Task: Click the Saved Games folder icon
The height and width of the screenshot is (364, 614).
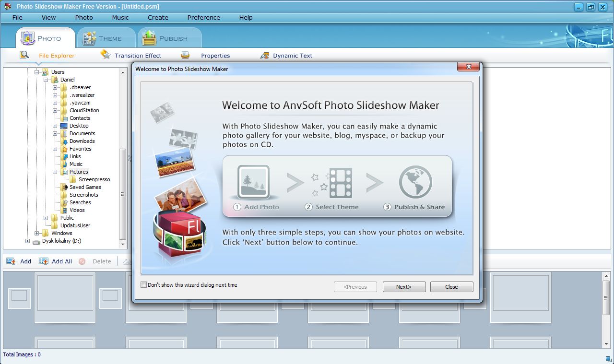Action: (x=64, y=187)
